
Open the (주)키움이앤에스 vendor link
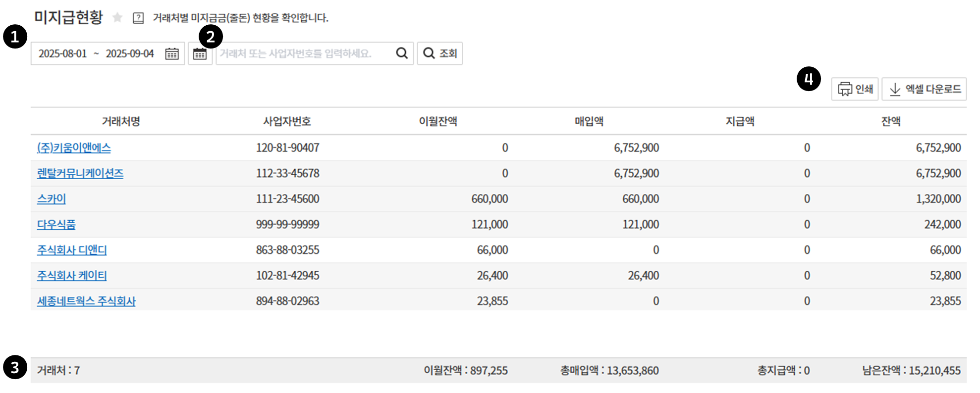(x=74, y=147)
